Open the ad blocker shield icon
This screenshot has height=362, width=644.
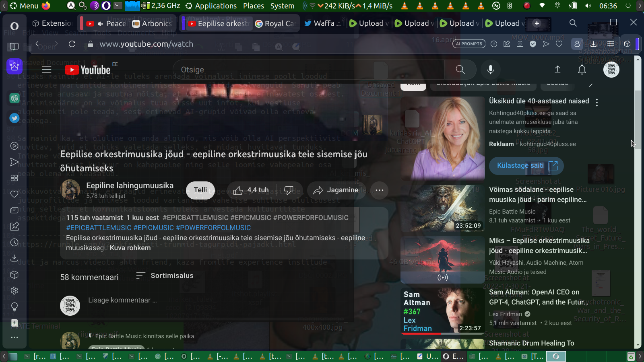click(x=533, y=44)
